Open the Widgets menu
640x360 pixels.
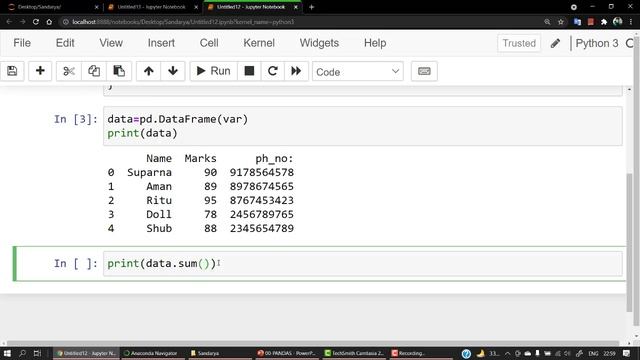(x=319, y=43)
